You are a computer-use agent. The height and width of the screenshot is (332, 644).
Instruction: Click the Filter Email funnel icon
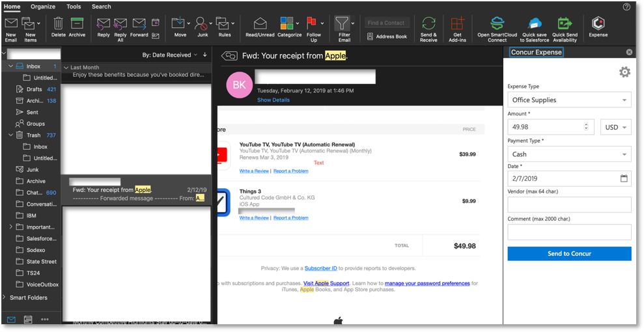(342, 24)
